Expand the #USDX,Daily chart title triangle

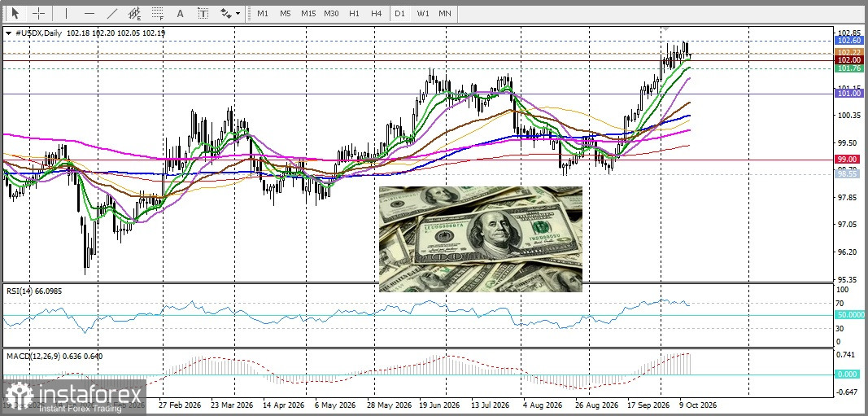click(8, 33)
